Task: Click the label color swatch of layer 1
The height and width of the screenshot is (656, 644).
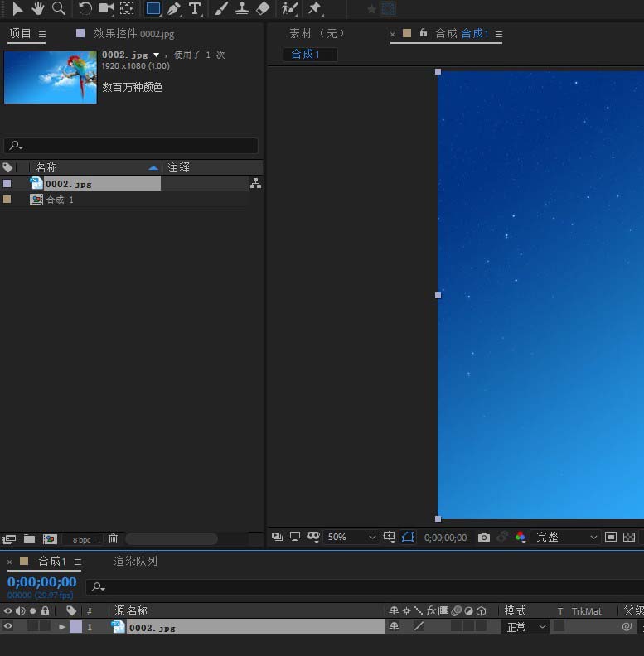Action: tap(75, 627)
